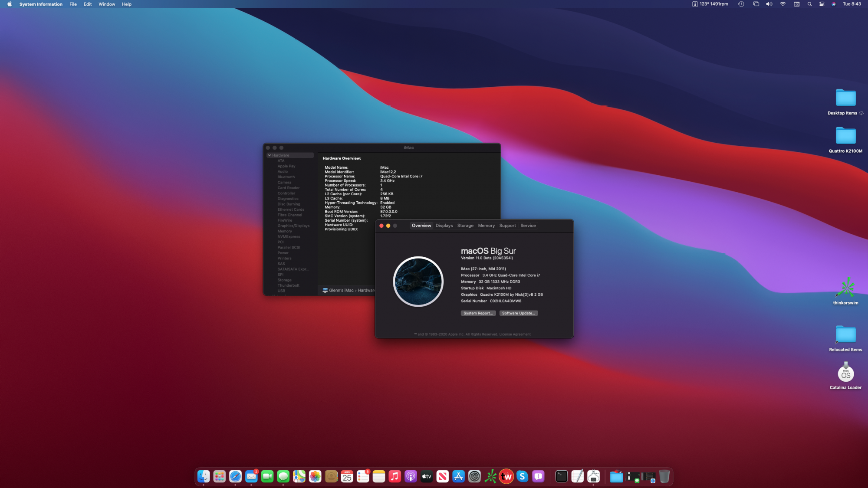The width and height of the screenshot is (868, 488).
Task: Select NVMExpress in hardware sidebar
Action: (x=289, y=237)
